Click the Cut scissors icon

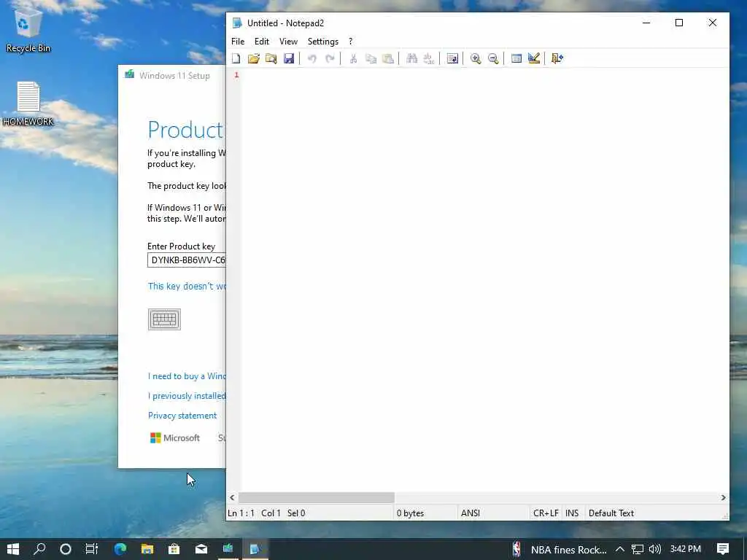pos(353,58)
